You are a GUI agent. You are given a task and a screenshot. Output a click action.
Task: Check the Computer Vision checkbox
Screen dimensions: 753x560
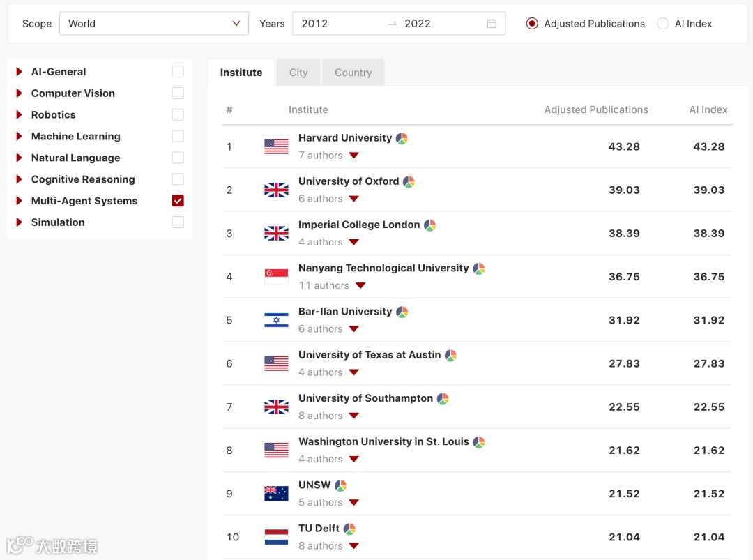[178, 93]
